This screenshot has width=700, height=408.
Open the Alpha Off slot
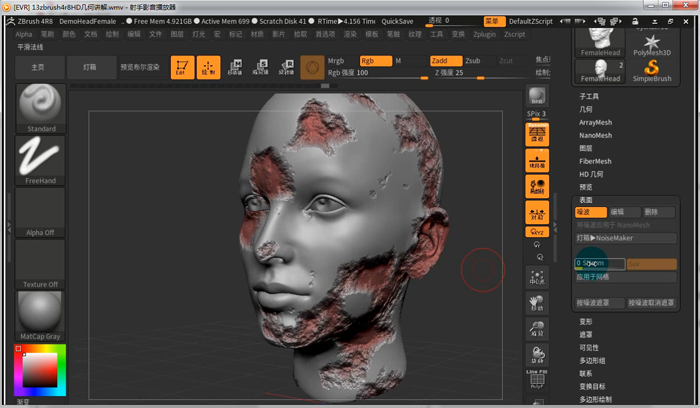[41, 212]
